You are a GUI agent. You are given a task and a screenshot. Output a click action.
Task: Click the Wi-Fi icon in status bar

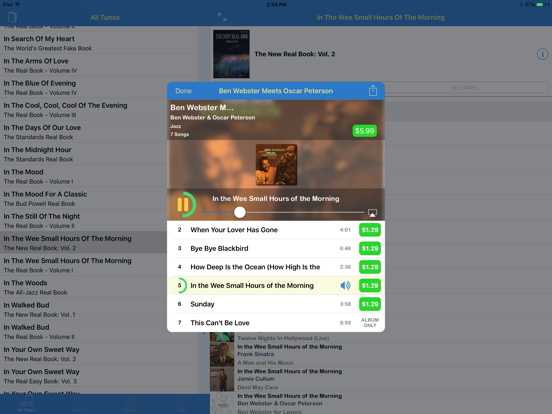coord(18,4)
